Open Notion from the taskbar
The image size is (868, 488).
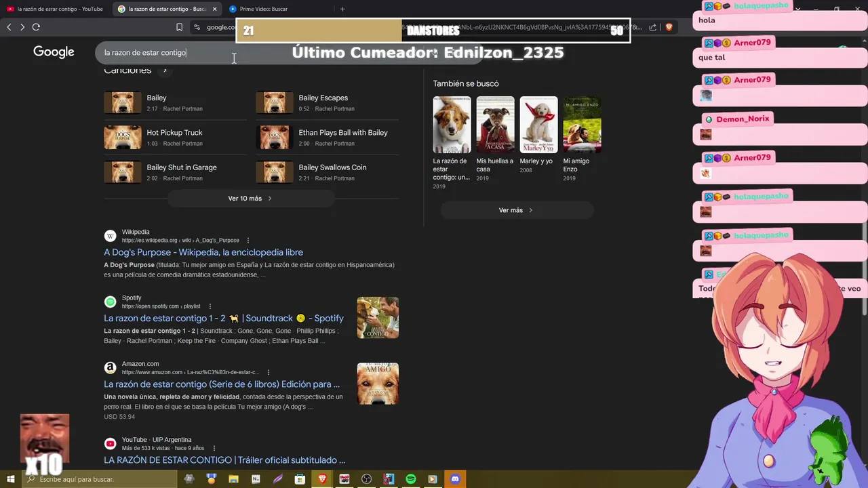256,479
